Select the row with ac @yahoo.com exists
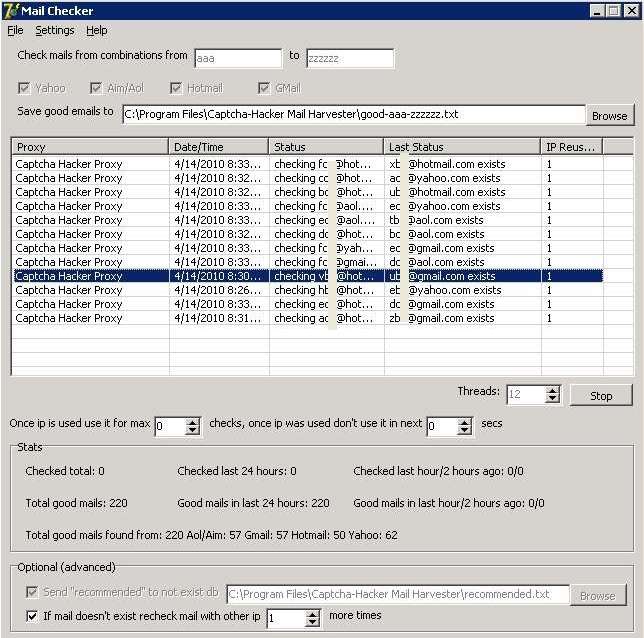The width and height of the screenshot is (644, 638). (x=308, y=178)
